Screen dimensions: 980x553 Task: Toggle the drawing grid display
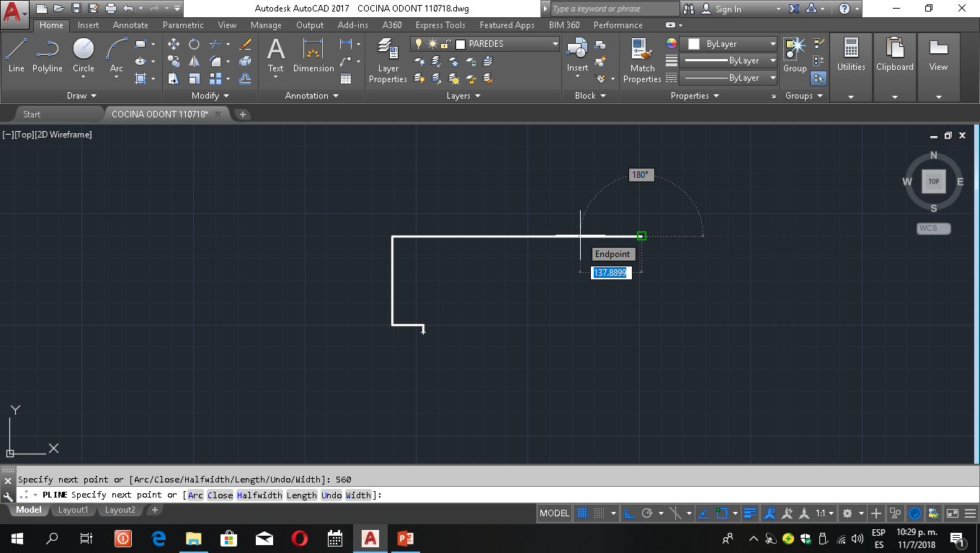582,513
